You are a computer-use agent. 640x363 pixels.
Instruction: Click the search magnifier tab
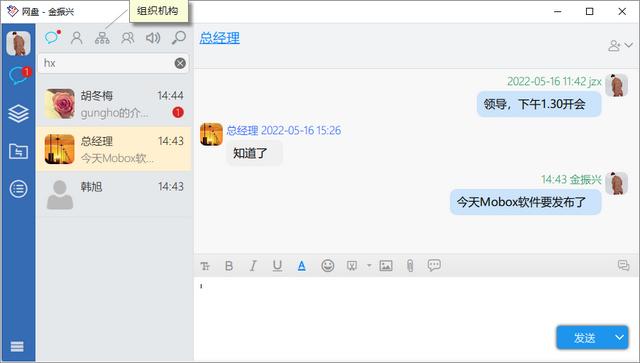(178, 38)
